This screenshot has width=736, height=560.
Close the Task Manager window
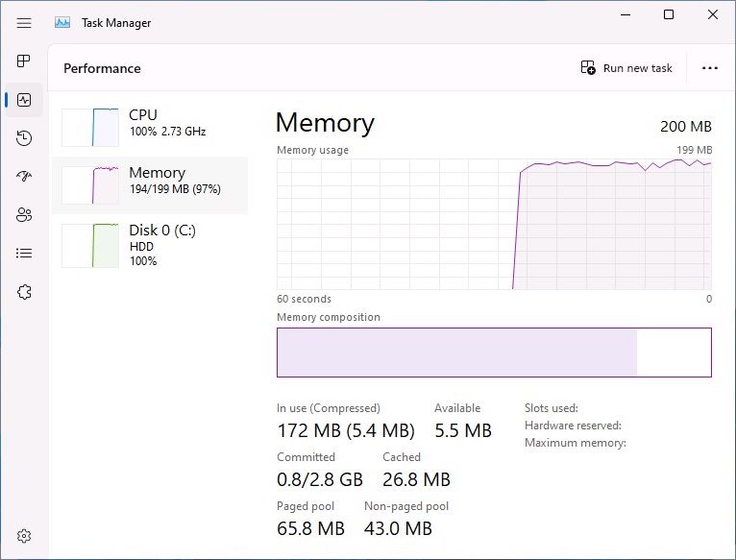point(713,14)
